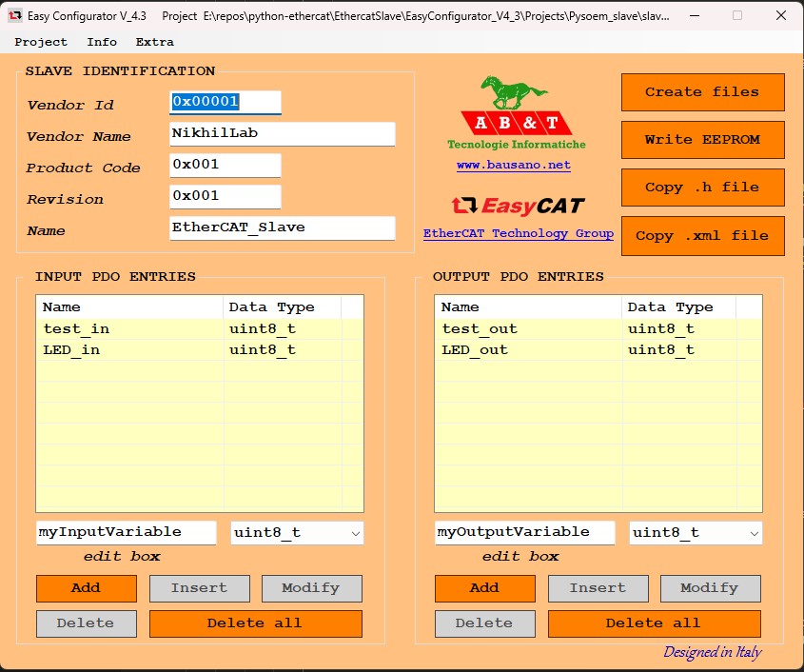Click the output Data Type column header
The image size is (804, 672).
tap(679, 307)
